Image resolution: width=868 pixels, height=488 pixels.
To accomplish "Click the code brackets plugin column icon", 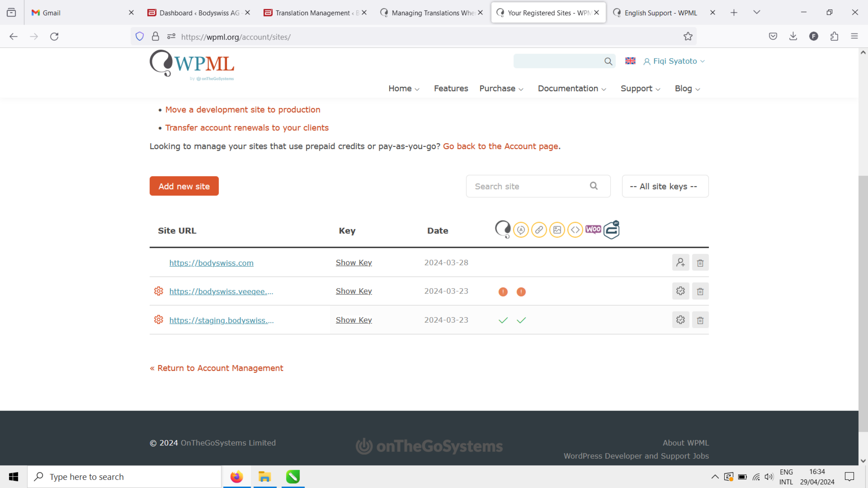I will click(x=575, y=230).
